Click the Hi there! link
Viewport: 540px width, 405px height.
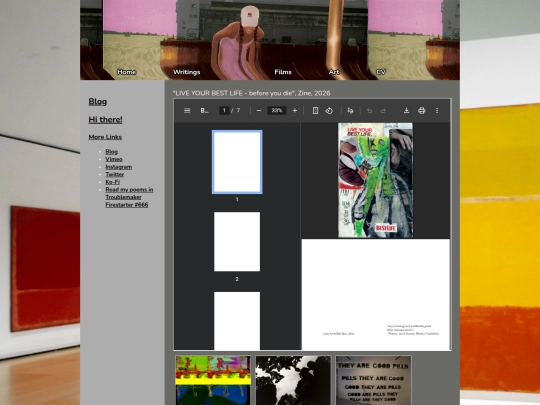(x=105, y=120)
